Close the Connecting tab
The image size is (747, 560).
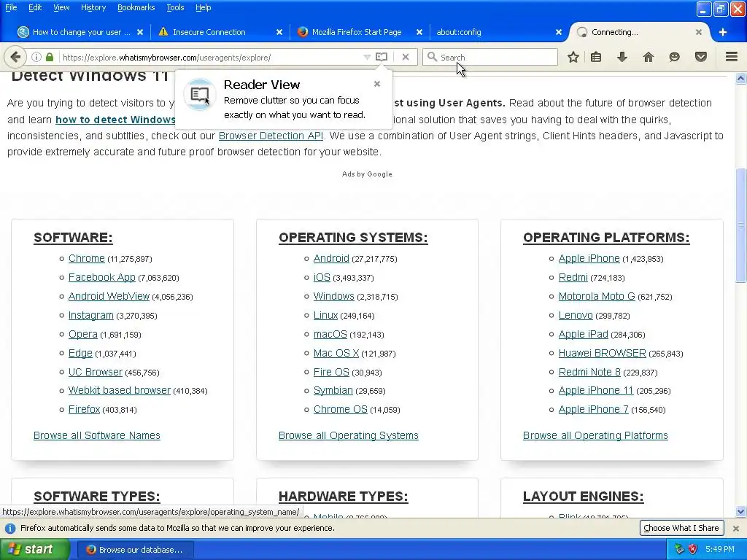(x=698, y=32)
